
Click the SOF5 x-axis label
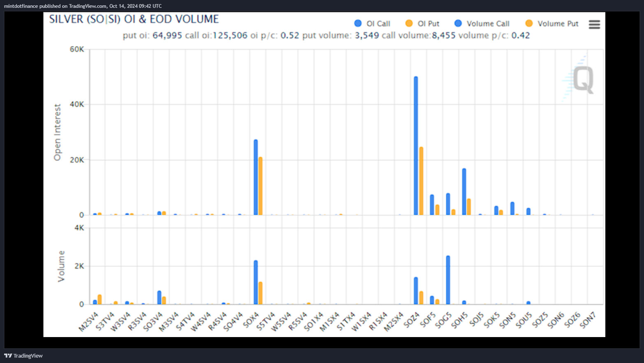(x=428, y=320)
